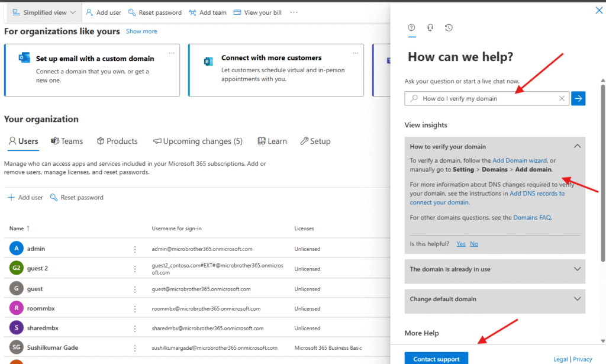Click the toolbar ellipsis for more commands
This screenshot has width=606, height=364.
[294, 12]
